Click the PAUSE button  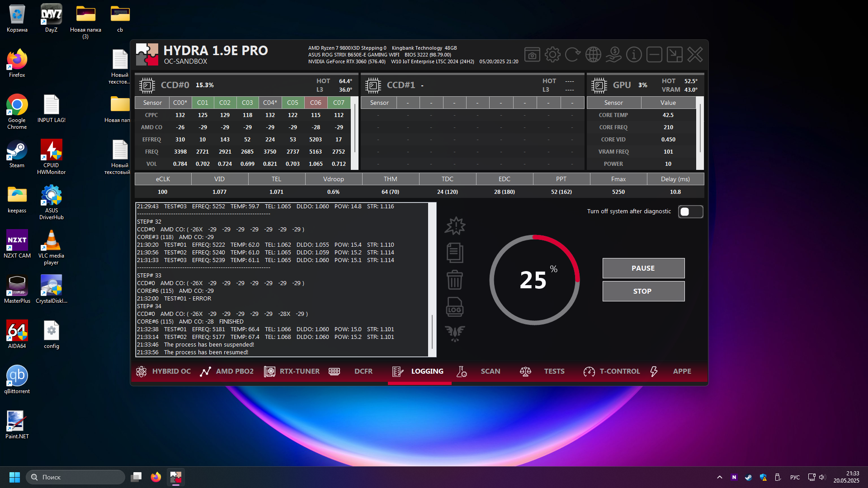coord(643,268)
